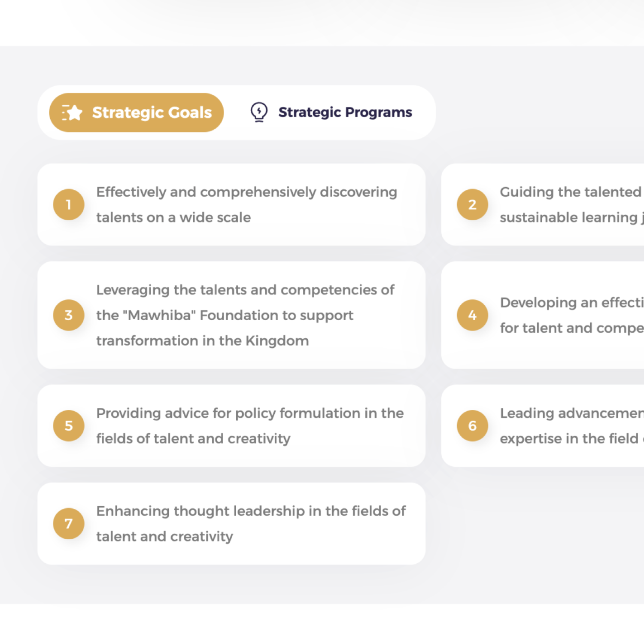
Task: Click the gold number 6 badge
Action: (472, 425)
